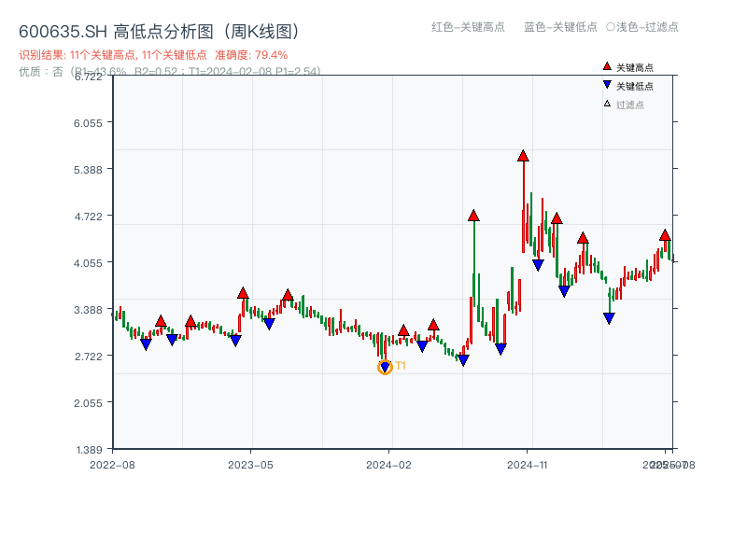Click the 2022-08 x-axis label
Viewport: 747px width, 560px height.
tap(112, 465)
